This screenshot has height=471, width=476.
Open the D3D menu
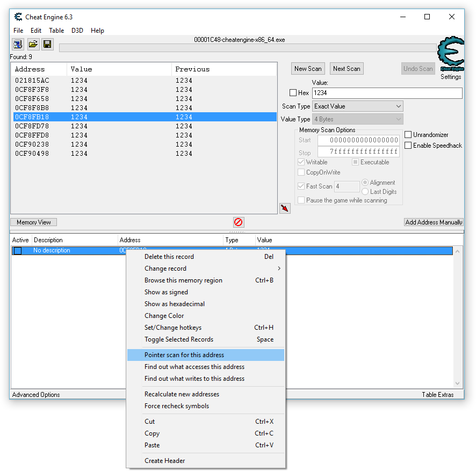point(77,31)
